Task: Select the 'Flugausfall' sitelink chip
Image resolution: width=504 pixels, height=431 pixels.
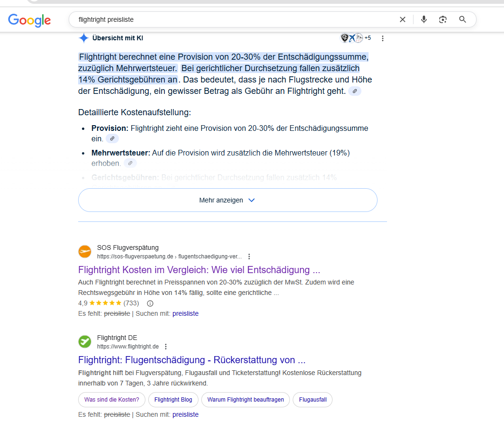Action: [313, 400]
